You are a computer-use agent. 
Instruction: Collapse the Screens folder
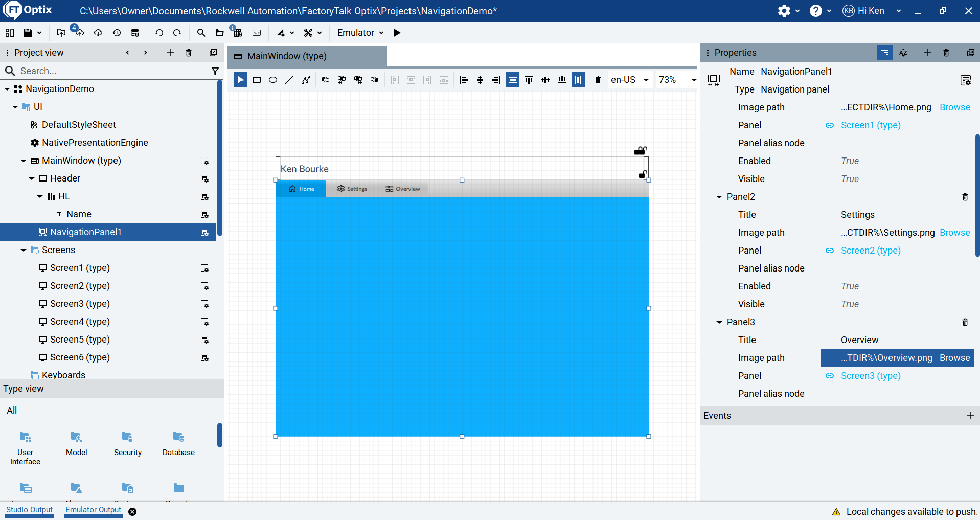tap(24, 250)
